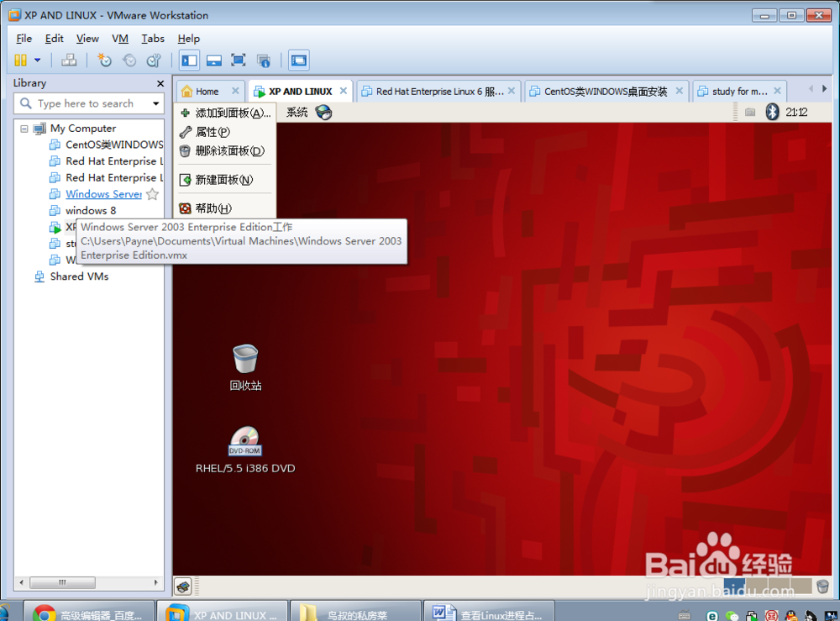Open 鸟叔的私房菜 folder taskbar button
The width and height of the screenshot is (840, 621).
(355, 613)
